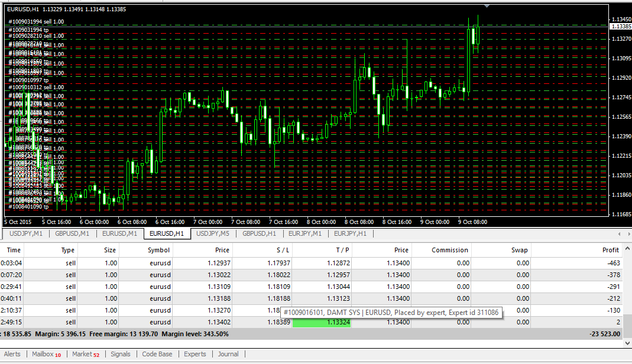The height and width of the screenshot is (364, 632).
Task: Switch to the USDJPY,M5 chart tab
Action: pyautogui.click(x=213, y=233)
